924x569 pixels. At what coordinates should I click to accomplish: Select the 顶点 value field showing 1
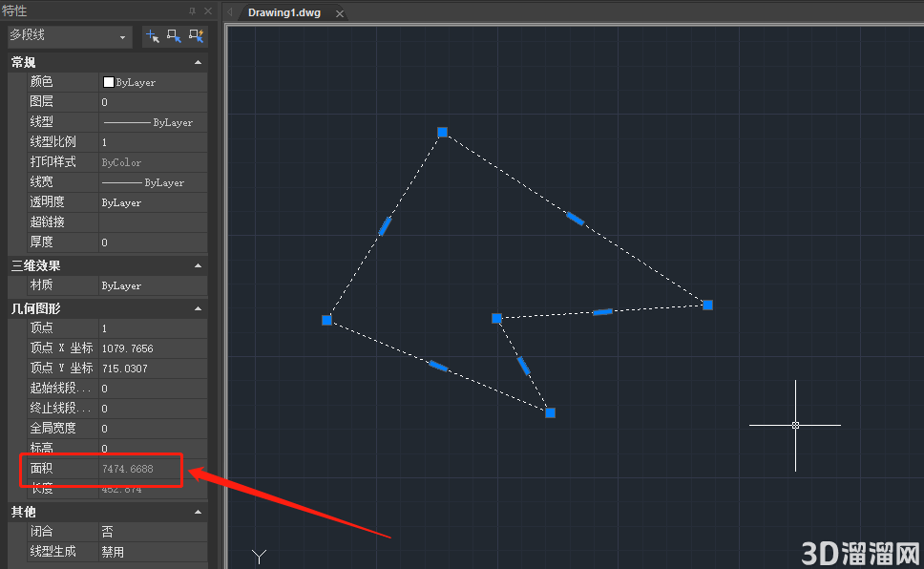(153, 328)
